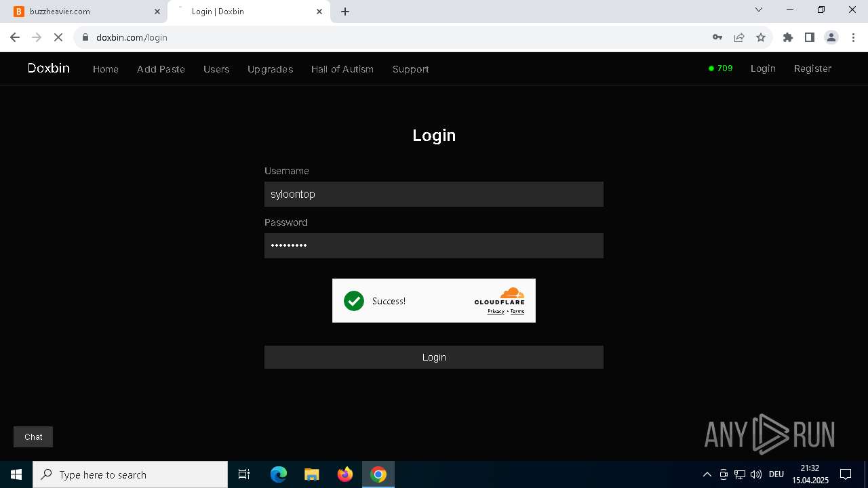Stop page loading with X button

point(58,37)
